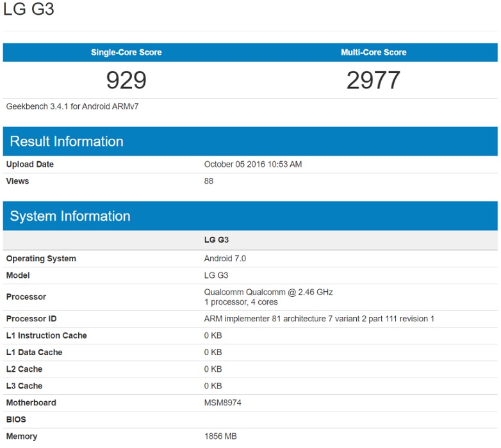Select the L2 Cache 0 KB value
Screen dimensions: 501x448
coord(213,369)
